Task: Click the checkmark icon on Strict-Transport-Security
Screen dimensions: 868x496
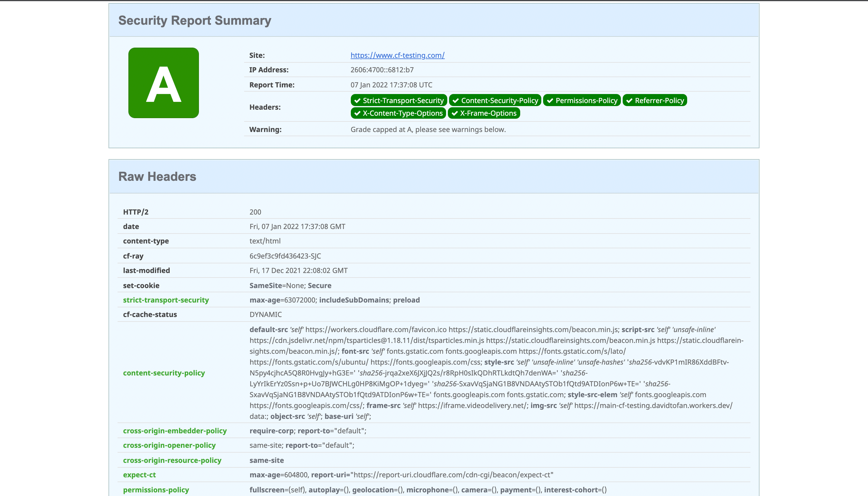Action: (357, 100)
